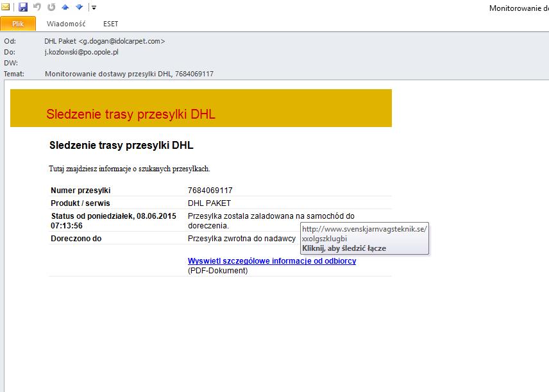The width and height of the screenshot is (549, 392).
Task: Click the envelope message icon
Action: click(x=5, y=6)
